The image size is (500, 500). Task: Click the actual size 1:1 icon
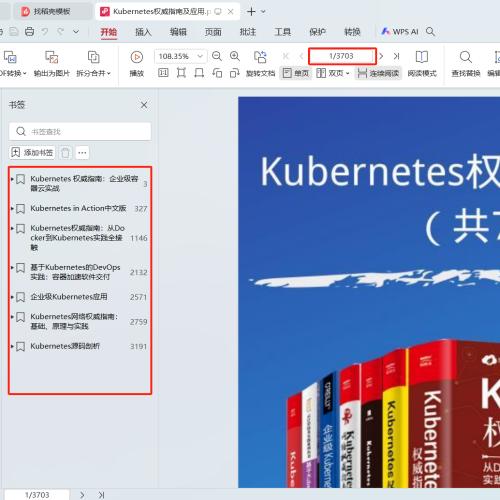tap(163, 73)
